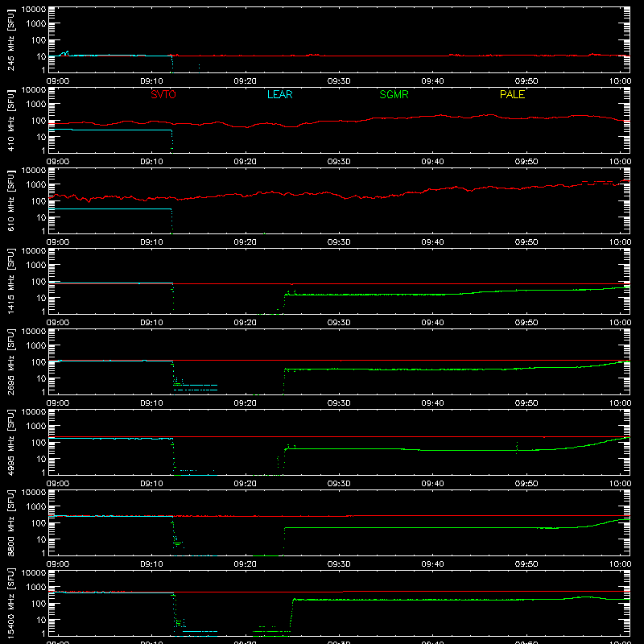
Task: Select the 610 MHz [SFU] axis title
Action: coord(11,200)
